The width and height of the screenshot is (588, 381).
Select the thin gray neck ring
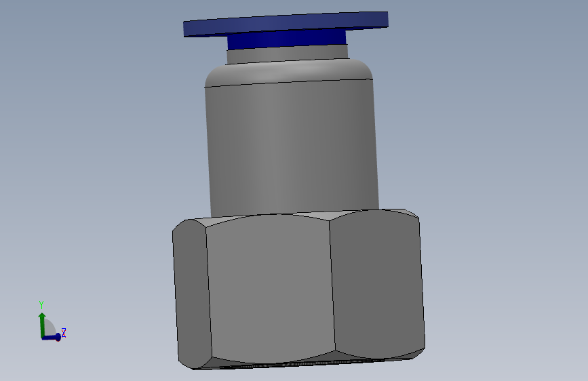[288, 54]
